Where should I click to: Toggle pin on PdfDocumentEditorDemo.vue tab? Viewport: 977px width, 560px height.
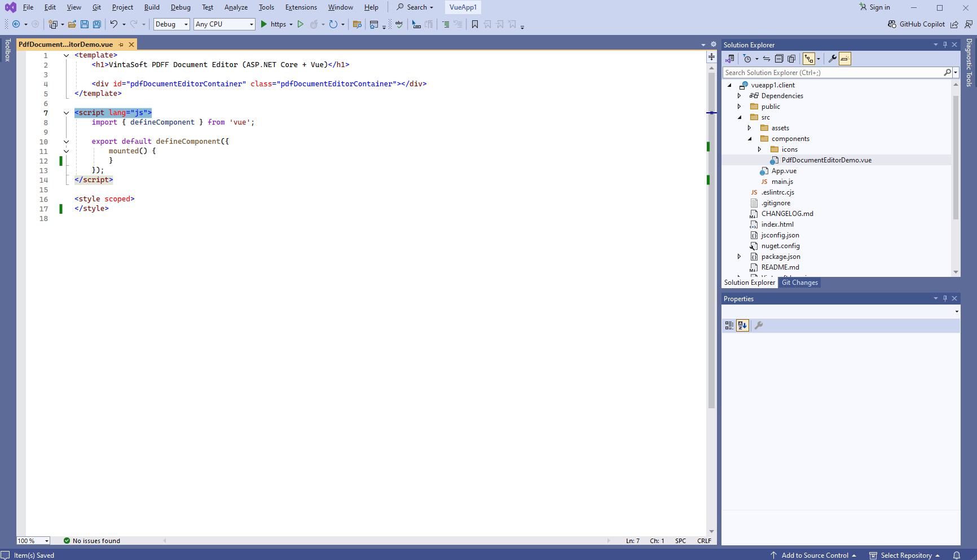(121, 45)
